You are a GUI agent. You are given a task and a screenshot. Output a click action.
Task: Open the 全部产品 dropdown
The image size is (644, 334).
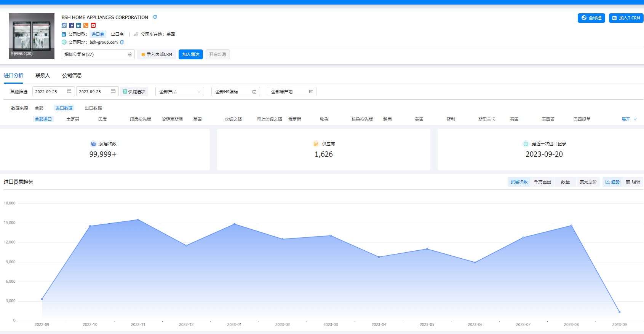click(180, 92)
